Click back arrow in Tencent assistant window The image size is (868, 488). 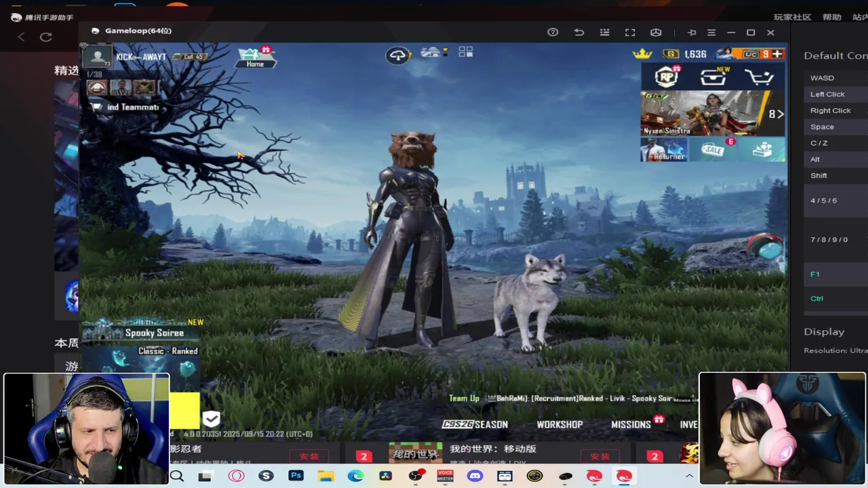click(x=21, y=37)
